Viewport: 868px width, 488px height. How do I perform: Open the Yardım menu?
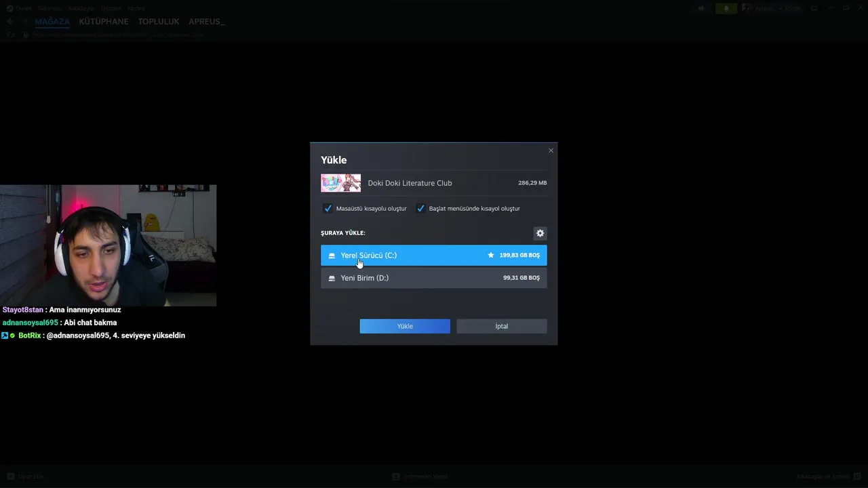tap(136, 8)
